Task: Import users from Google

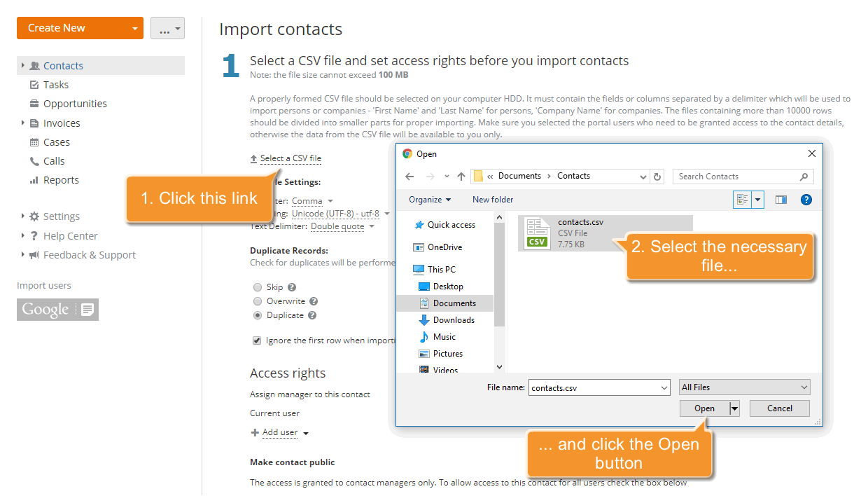Action: click(57, 309)
